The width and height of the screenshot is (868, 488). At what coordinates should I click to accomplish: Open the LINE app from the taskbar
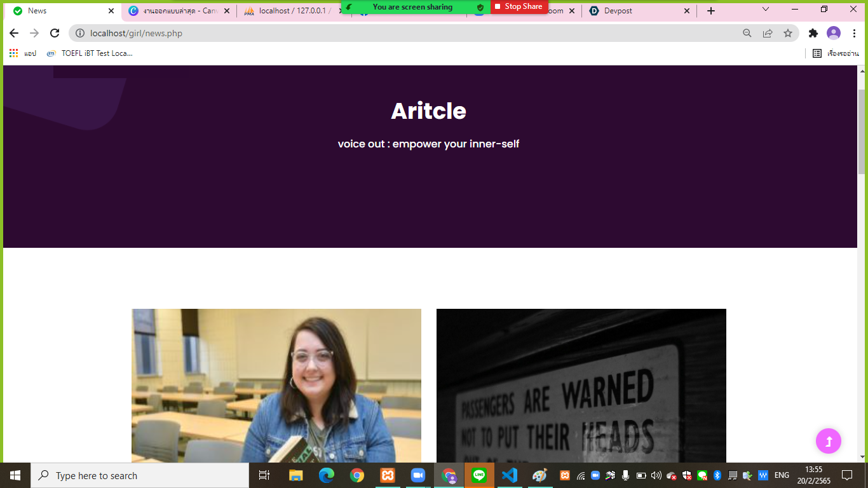[x=479, y=475]
